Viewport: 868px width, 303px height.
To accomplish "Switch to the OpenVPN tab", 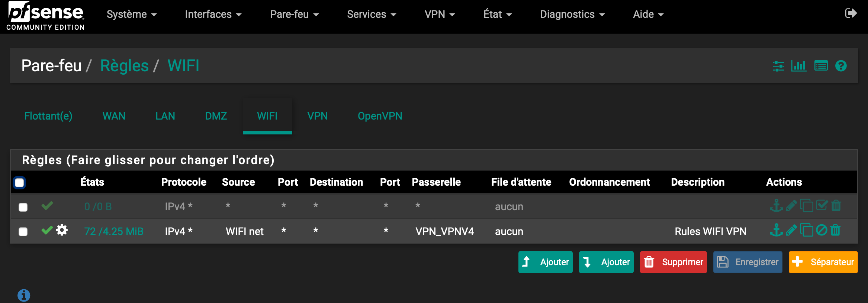I will 380,116.
